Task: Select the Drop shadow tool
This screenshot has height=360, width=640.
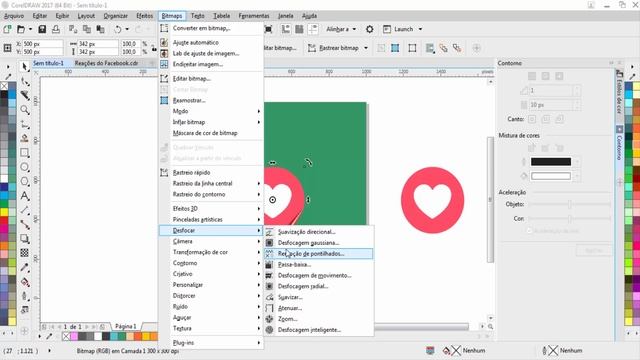Action: click(x=24, y=239)
